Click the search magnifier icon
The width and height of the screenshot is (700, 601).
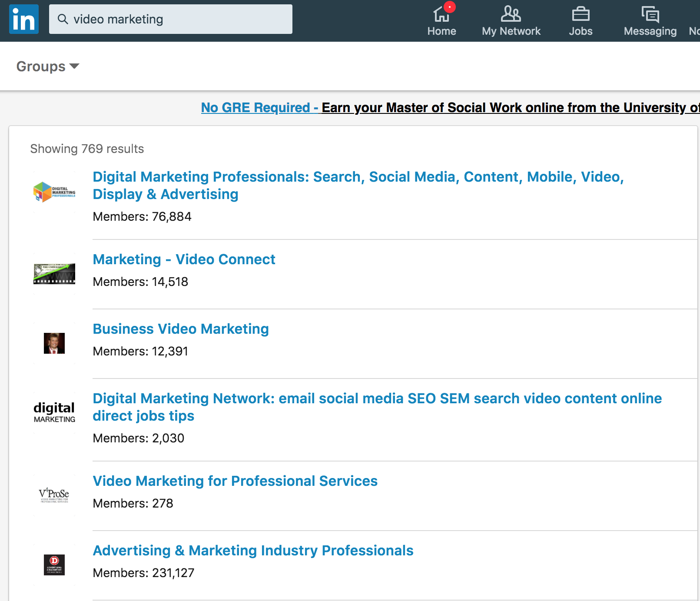63,19
